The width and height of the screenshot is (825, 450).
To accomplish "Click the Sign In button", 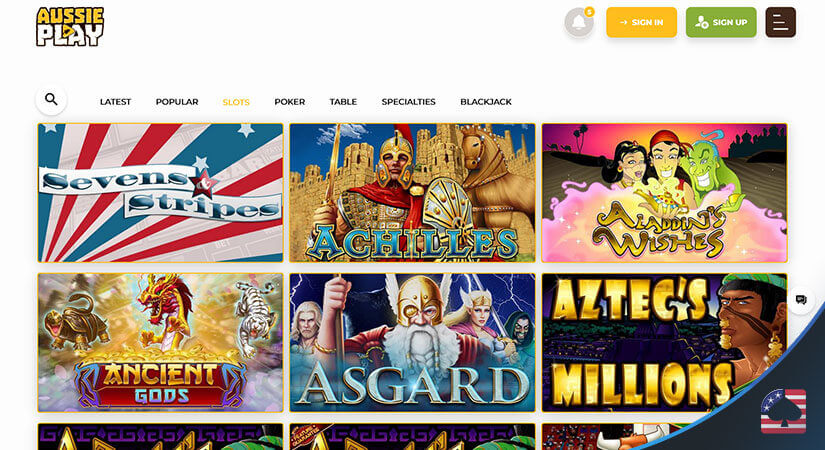I will (641, 22).
